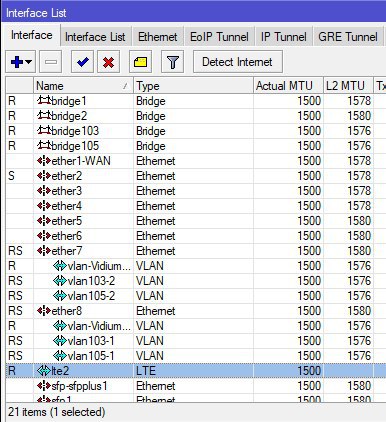Click the lte2 interface icon

[x=44, y=371]
